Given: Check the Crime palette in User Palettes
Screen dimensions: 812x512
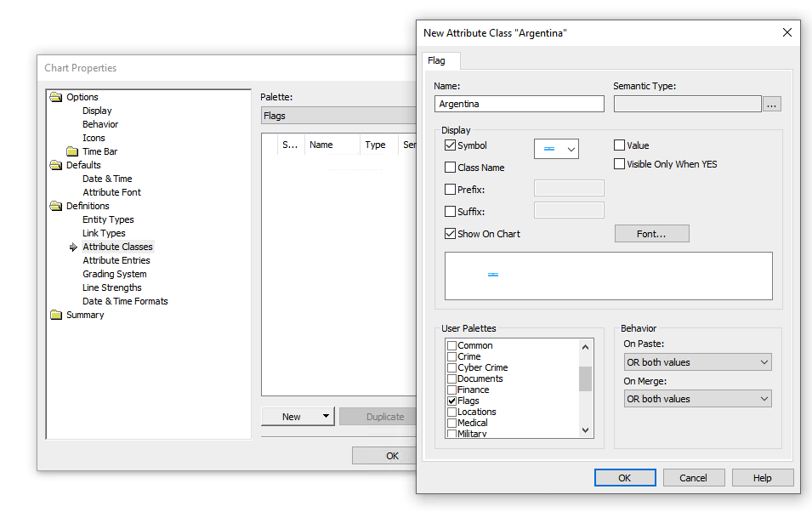Looking at the screenshot, I should click(451, 356).
